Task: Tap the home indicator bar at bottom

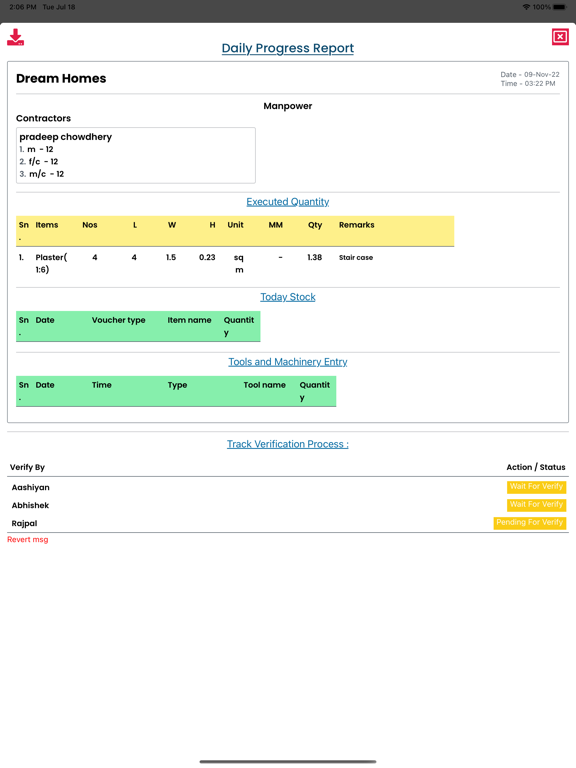Action: pyautogui.click(x=288, y=762)
